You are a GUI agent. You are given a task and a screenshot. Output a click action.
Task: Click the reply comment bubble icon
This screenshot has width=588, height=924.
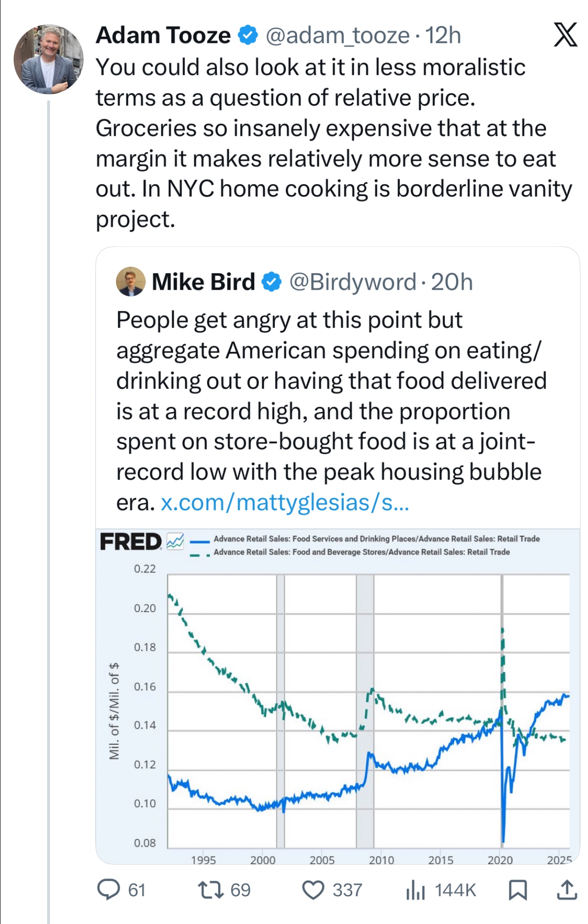pos(108,890)
